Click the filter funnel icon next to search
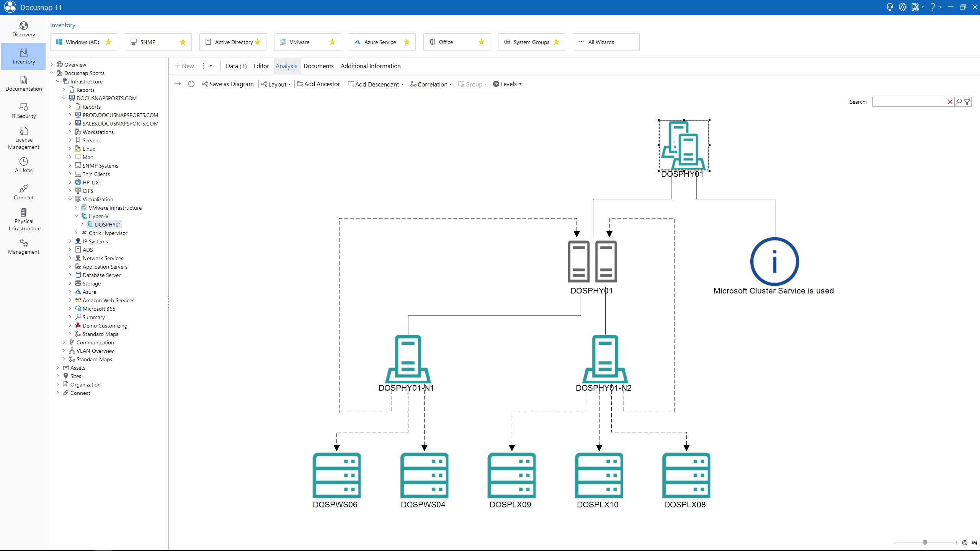The width and height of the screenshot is (980, 551). pos(967,102)
